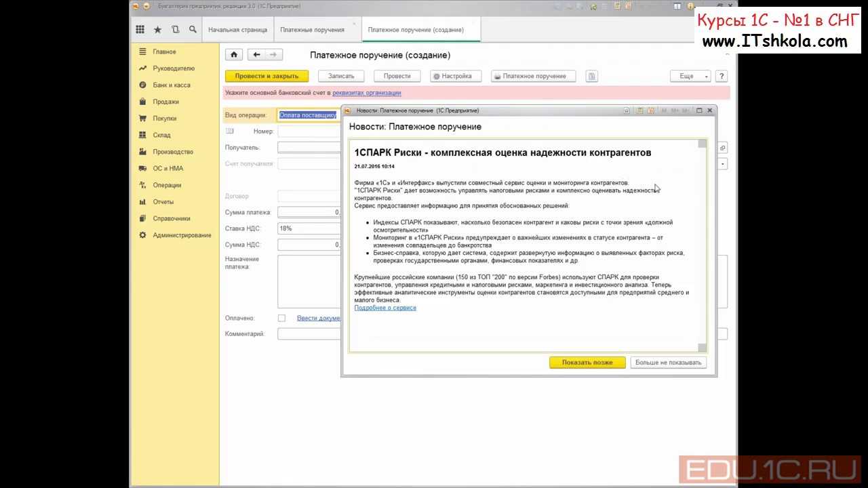Viewport: 868px width, 488px height.
Task: Open Ставка НДС 18% field
Action: tap(309, 228)
